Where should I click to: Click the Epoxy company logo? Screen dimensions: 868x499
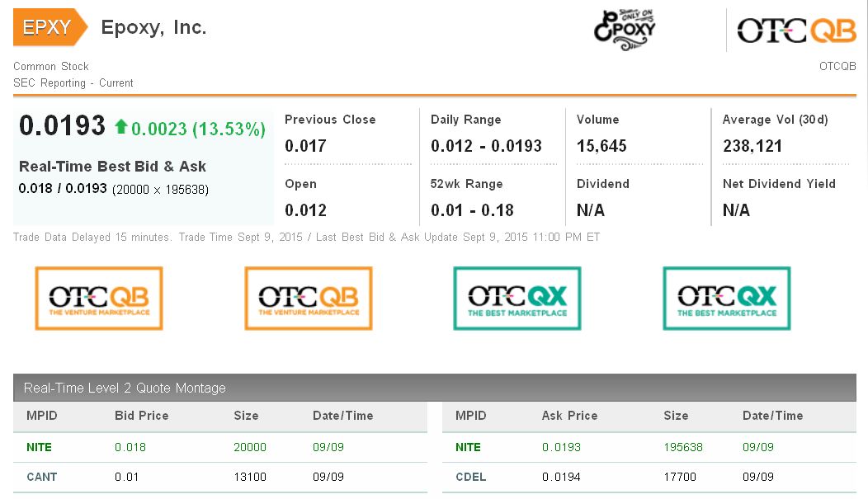coord(625,30)
